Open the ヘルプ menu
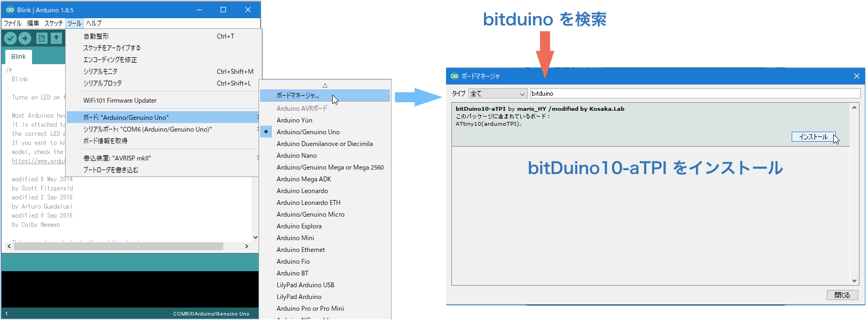The height and width of the screenshot is (322, 868). tap(93, 23)
